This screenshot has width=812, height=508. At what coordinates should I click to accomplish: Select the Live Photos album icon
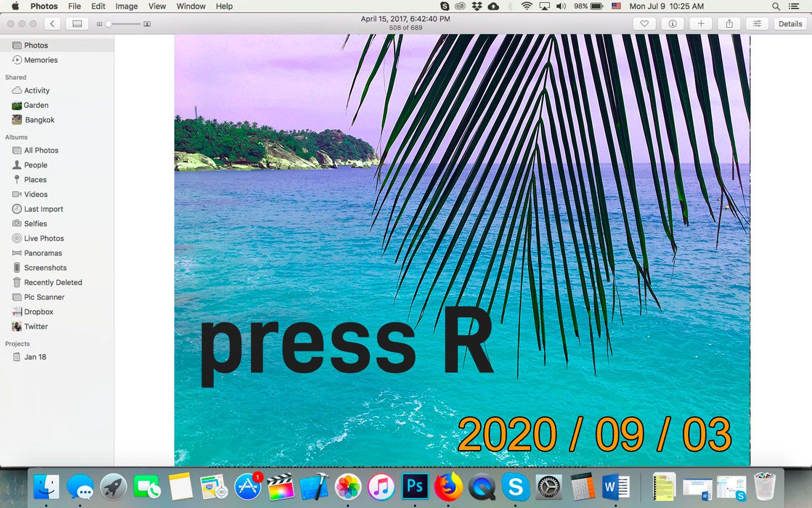pyautogui.click(x=16, y=238)
